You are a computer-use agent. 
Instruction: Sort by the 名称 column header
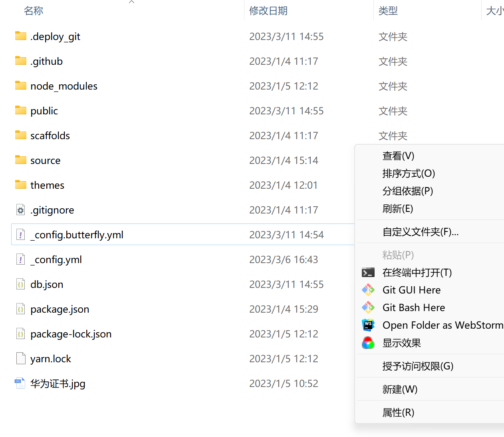[34, 11]
